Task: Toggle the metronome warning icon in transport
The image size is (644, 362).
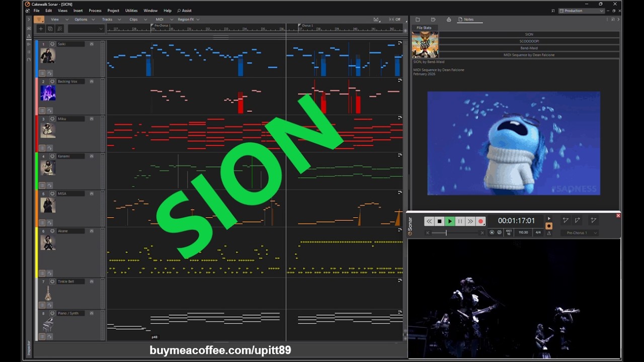Action: [x=549, y=232]
